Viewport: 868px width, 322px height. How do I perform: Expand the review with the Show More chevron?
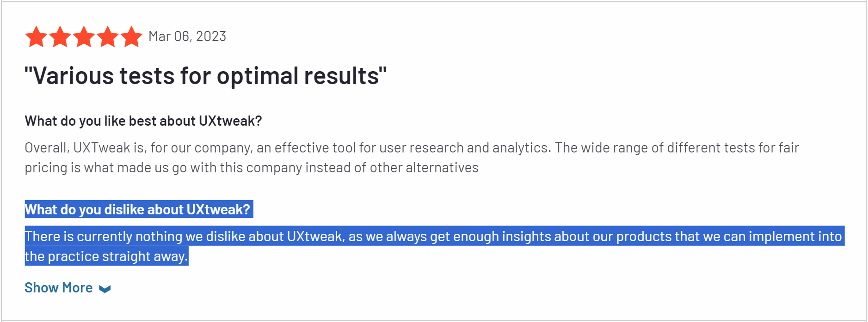click(105, 289)
